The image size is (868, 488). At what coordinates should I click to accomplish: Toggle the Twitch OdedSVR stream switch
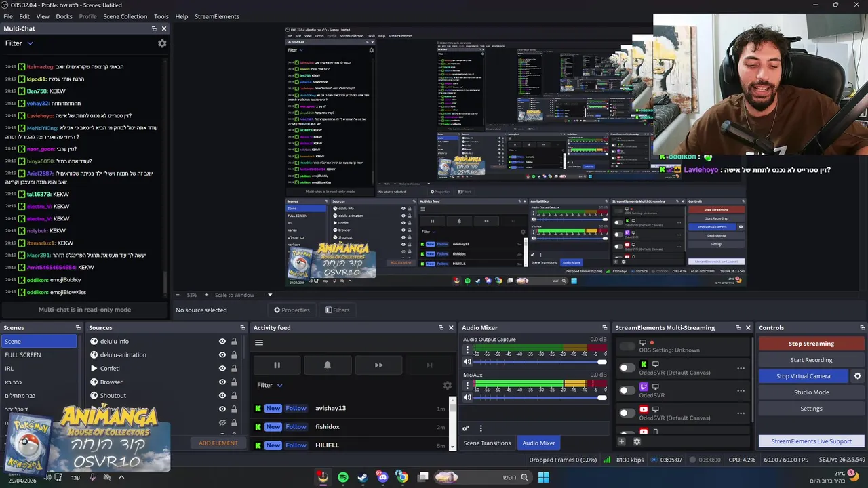(627, 390)
